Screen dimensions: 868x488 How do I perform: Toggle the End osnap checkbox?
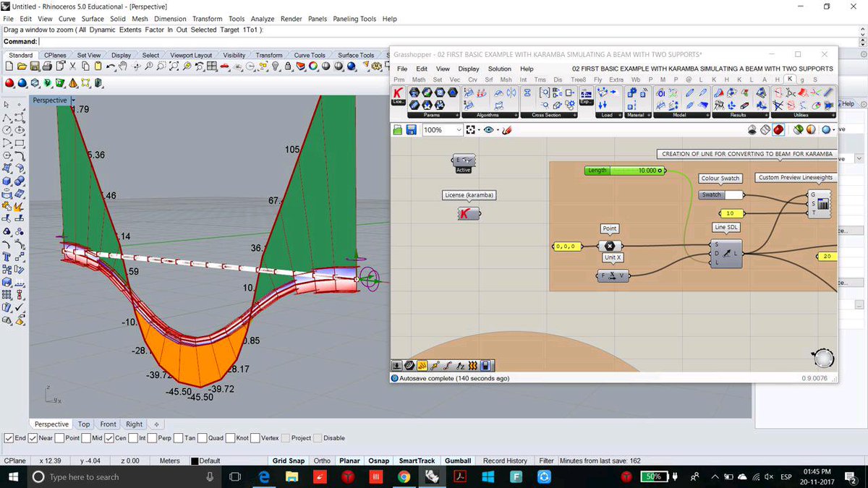9,438
